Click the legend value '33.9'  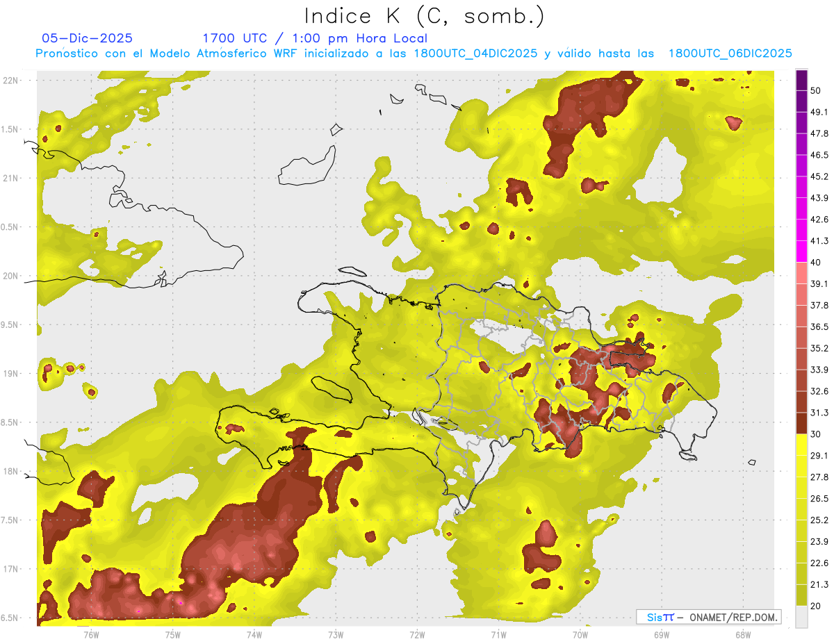click(819, 370)
